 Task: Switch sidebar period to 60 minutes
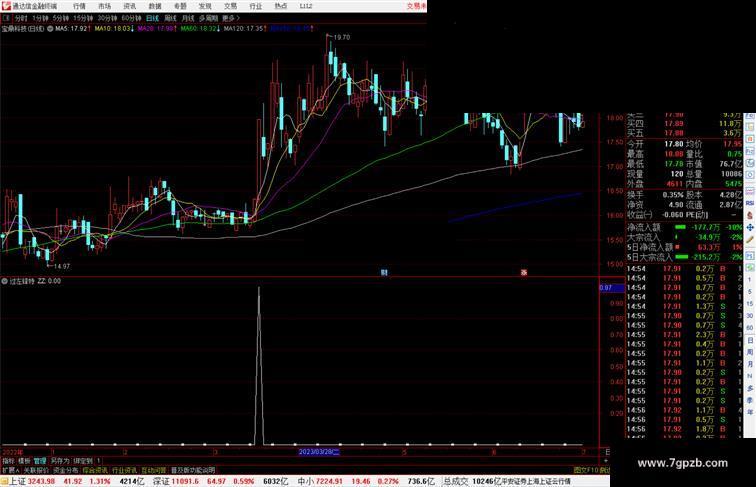[750, 328]
